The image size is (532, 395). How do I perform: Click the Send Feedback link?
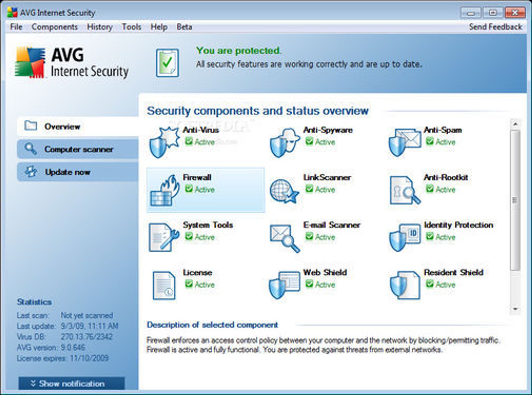click(495, 27)
